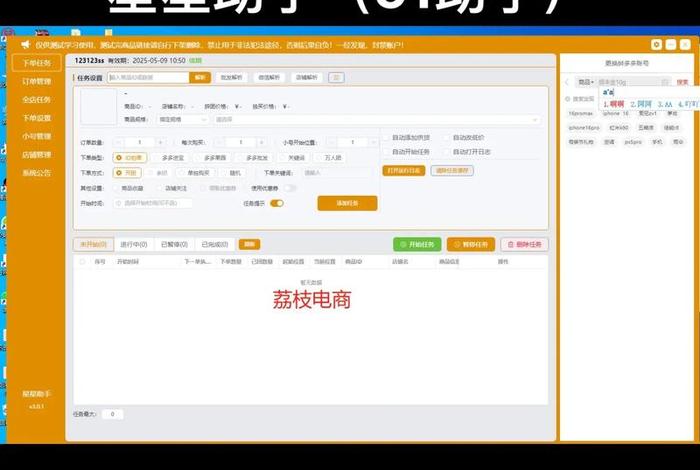Switch to the 进行中(0) tab

133,244
